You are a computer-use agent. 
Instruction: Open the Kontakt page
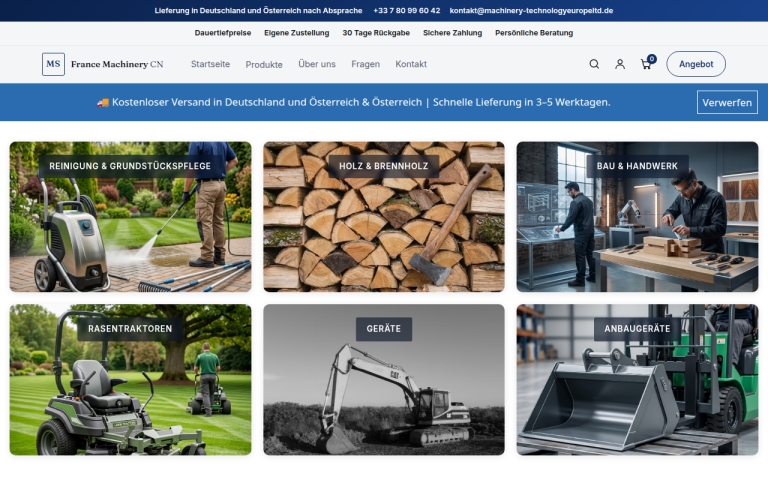pyautogui.click(x=411, y=64)
